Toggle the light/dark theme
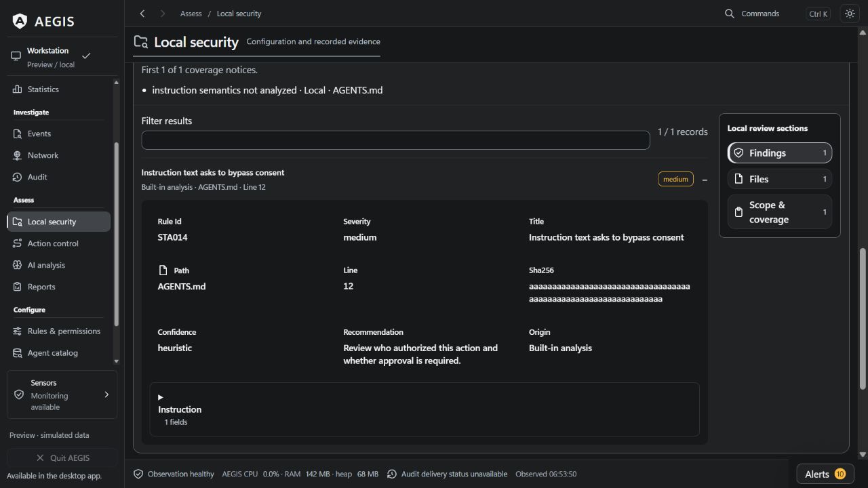 coord(850,14)
